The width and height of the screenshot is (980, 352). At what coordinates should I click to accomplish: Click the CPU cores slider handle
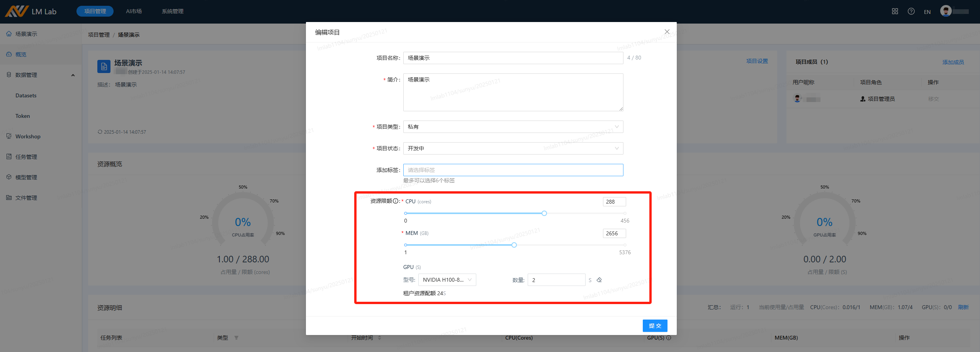[x=544, y=213]
